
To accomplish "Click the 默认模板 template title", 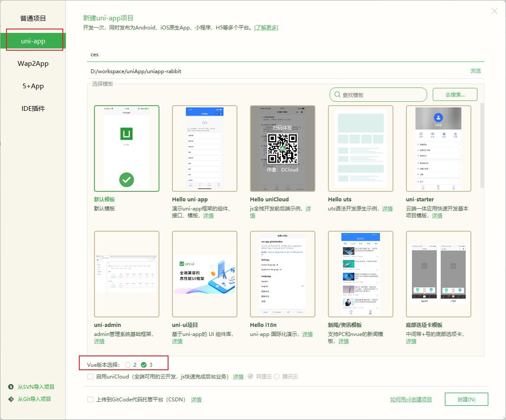I will click(104, 199).
